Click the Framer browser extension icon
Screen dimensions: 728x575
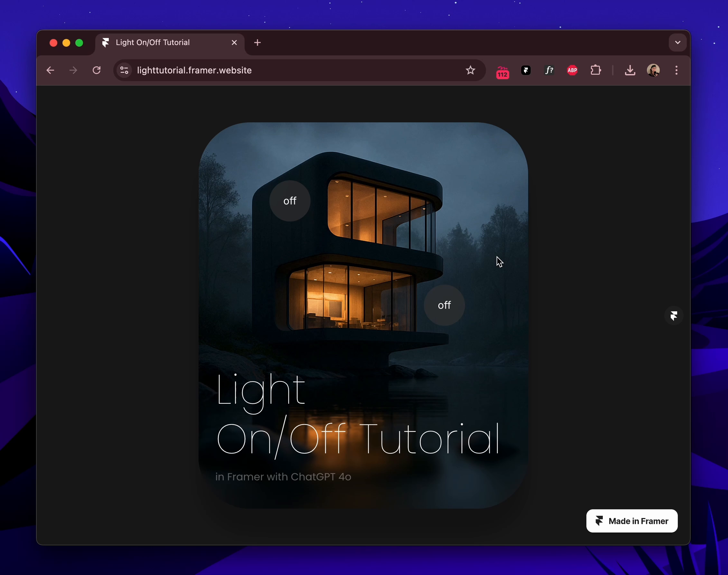(x=526, y=70)
